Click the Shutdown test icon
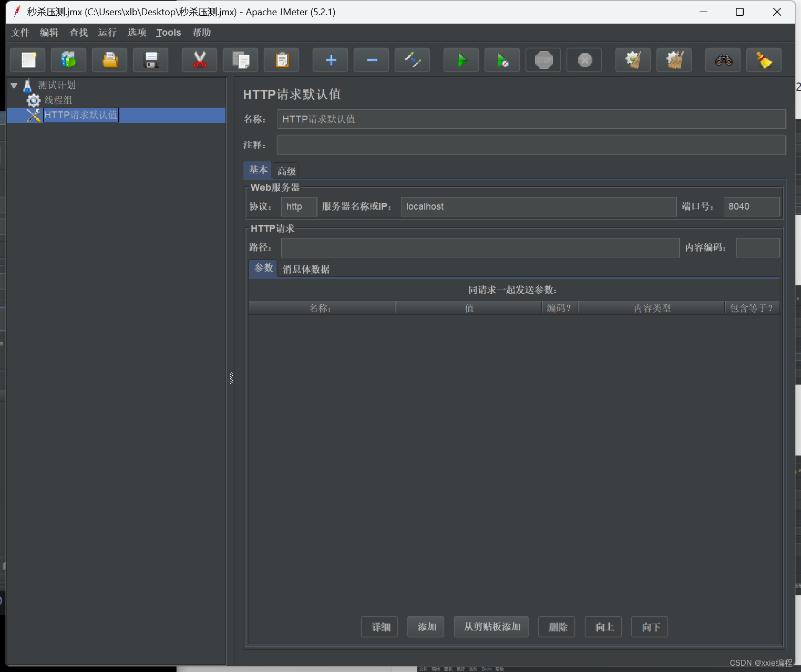The height and width of the screenshot is (672, 801). click(x=584, y=60)
